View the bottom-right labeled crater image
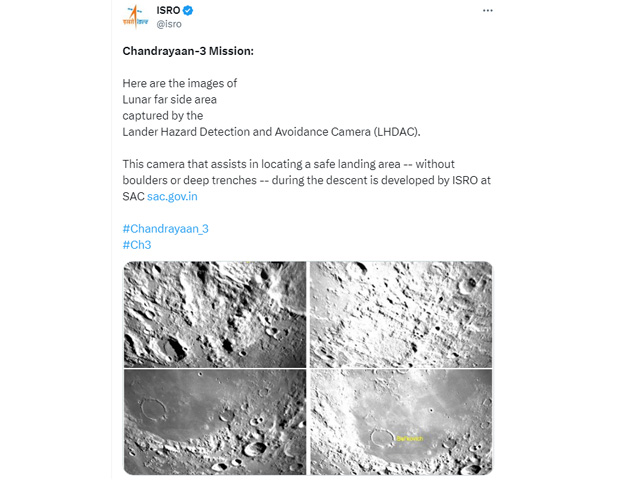Viewport: 640px width, 480px height. [401, 422]
